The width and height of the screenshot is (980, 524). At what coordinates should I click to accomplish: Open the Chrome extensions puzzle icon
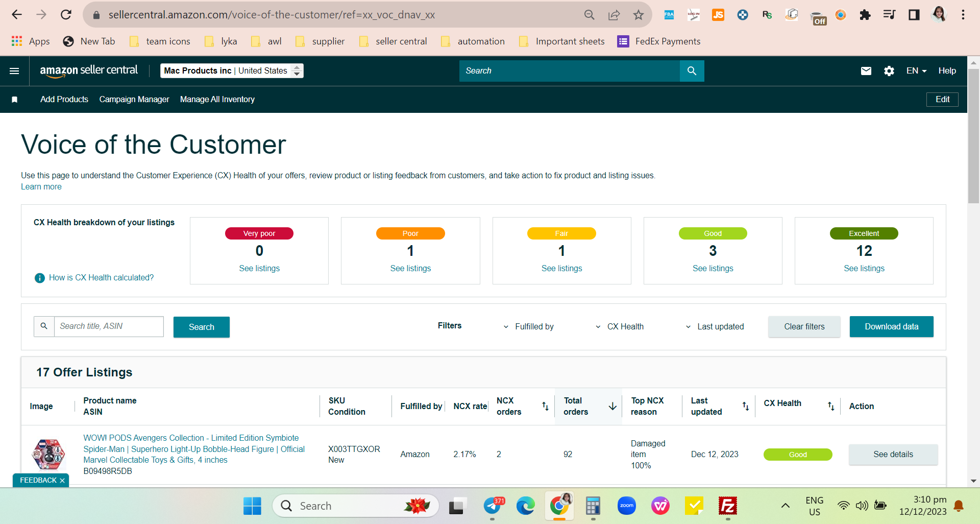click(x=865, y=15)
